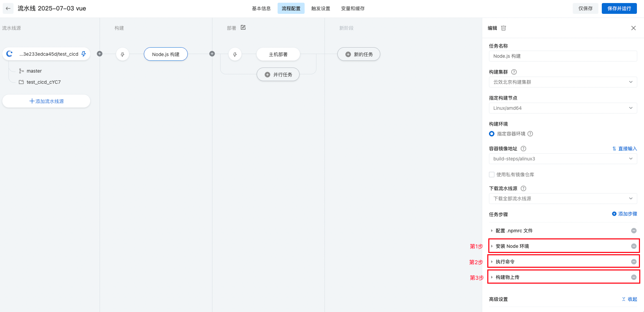644x312 pixels.
Task: Open the 构建集群 dropdown
Action: point(563,82)
